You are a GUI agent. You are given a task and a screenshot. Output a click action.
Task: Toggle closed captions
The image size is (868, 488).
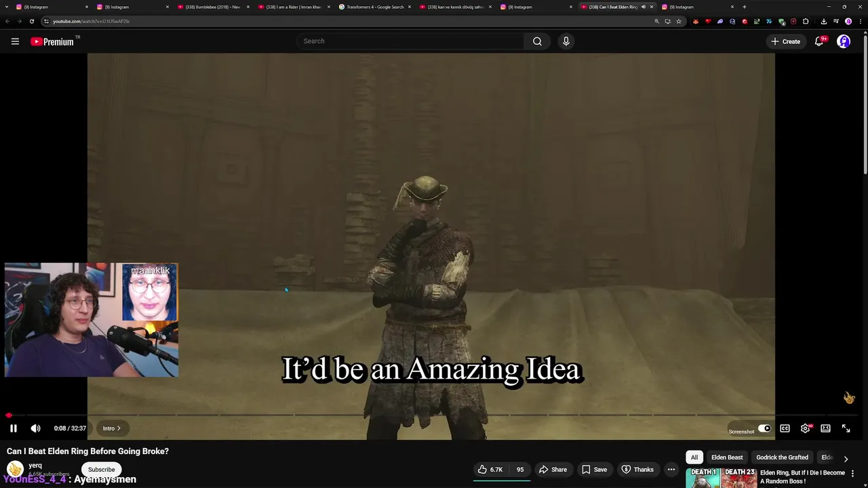pyautogui.click(x=785, y=428)
